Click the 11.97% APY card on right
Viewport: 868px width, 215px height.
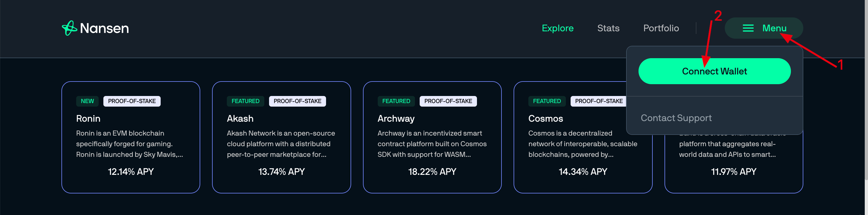click(x=733, y=172)
